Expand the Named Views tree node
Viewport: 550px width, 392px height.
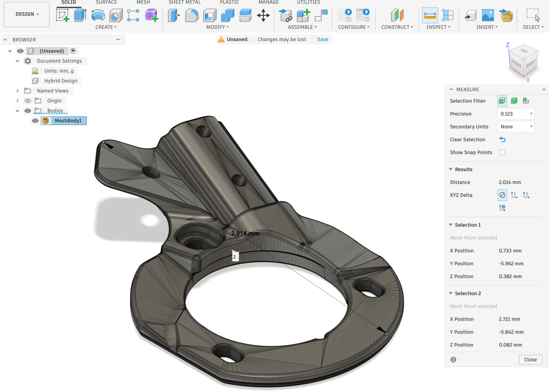tap(17, 91)
